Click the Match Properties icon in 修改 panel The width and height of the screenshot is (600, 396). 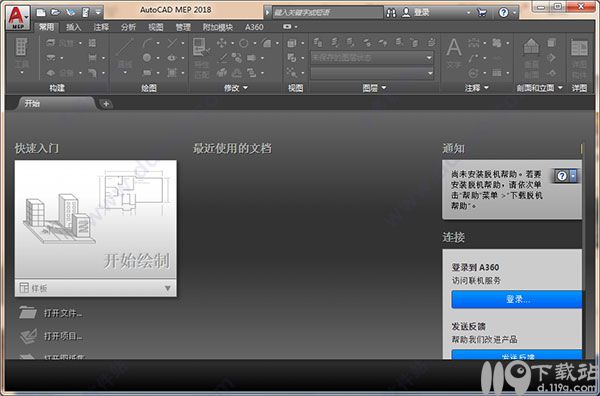click(201, 47)
